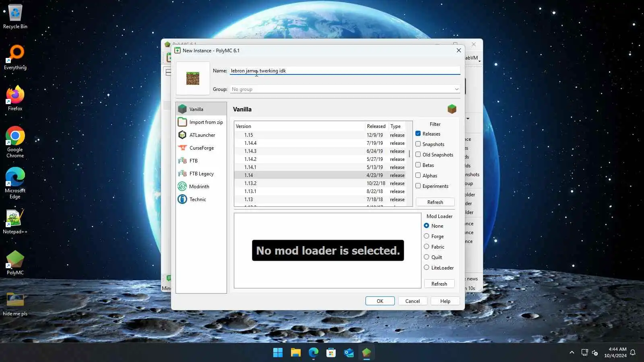Select version 1.14.4 in the list
The image size is (644, 362).
pos(320,143)
